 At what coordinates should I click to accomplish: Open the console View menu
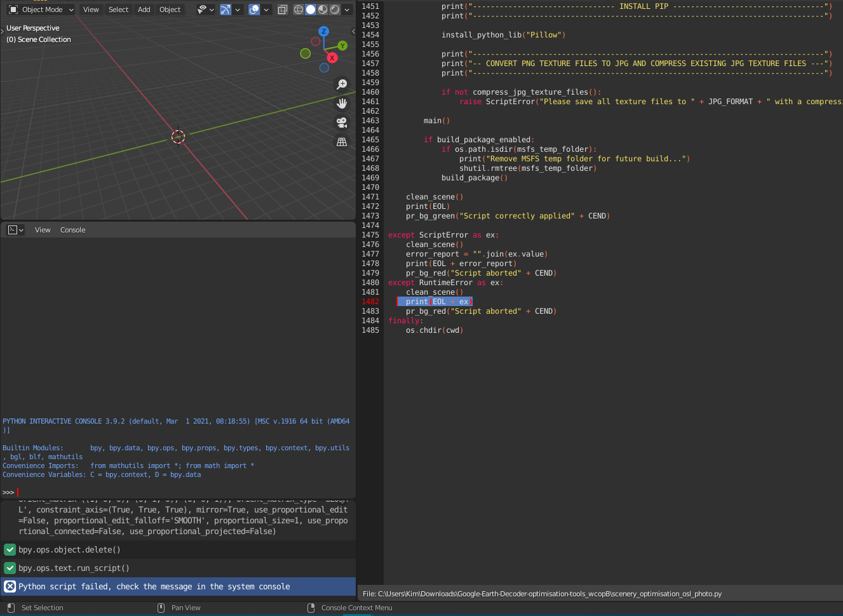coord(43,230)
